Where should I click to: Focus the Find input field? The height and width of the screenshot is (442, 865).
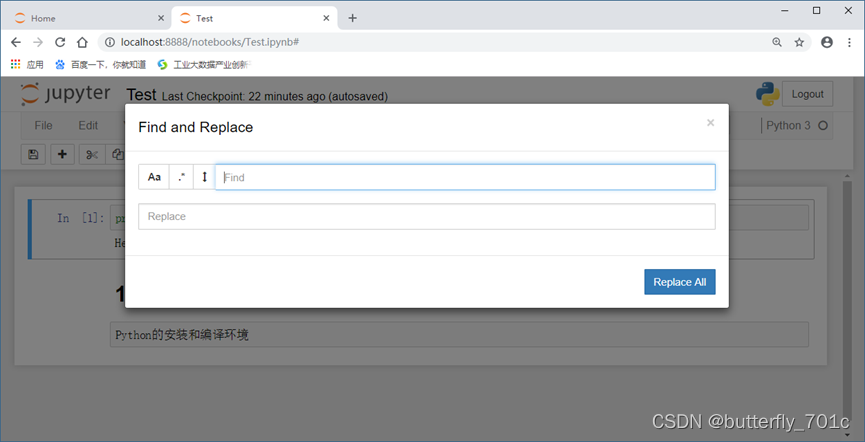coord(465,177)
